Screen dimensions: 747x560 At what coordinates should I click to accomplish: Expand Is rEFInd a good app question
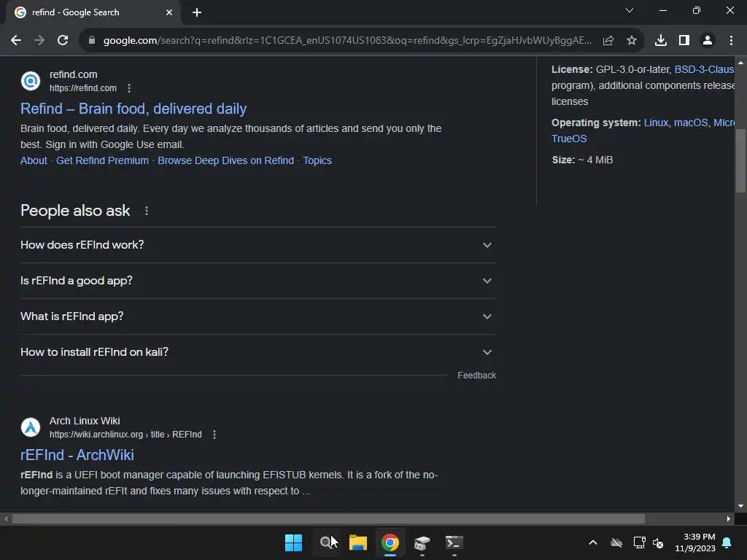(x=258, y=281)
